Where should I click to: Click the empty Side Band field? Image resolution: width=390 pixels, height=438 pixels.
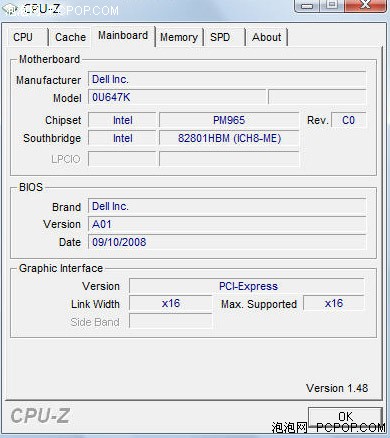tap(171, 321)
